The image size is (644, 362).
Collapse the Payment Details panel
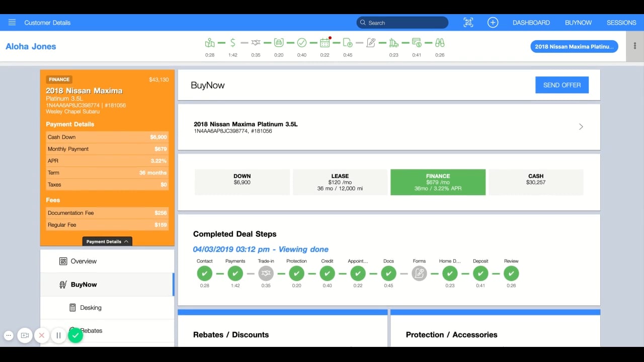[107, 241]
